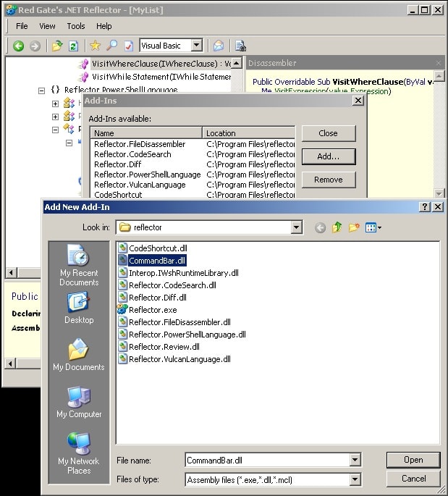This screenshot has height=496, width=448.
Task: Click the tree panel scroll-up arrow
Action: coord(237,62)
